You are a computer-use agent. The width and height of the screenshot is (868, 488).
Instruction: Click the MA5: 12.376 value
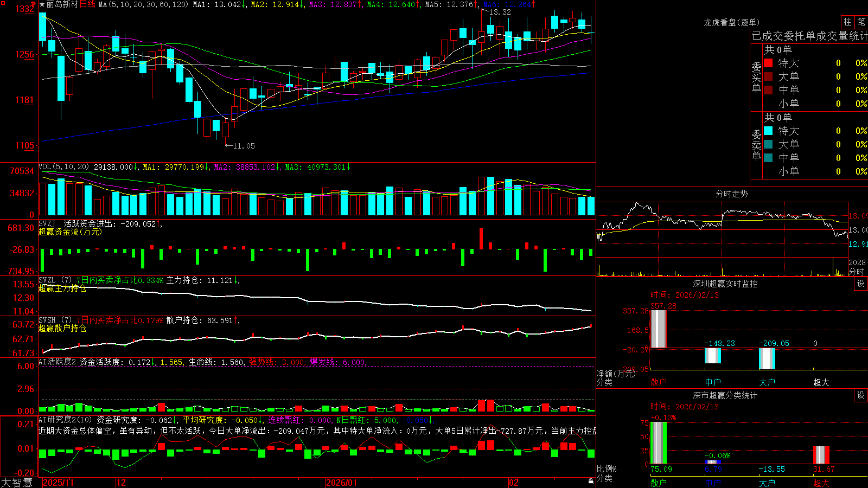(x=451, y=4)
